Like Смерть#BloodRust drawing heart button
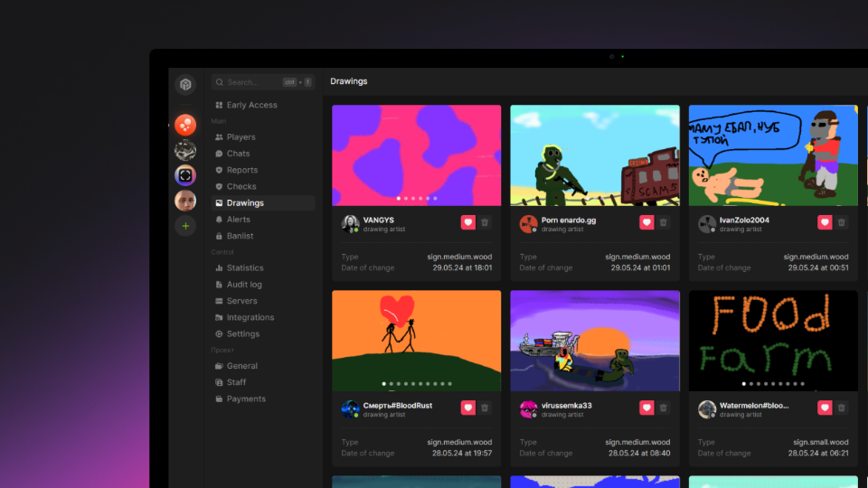The image size is (868, 488). [x=467, y=408]
